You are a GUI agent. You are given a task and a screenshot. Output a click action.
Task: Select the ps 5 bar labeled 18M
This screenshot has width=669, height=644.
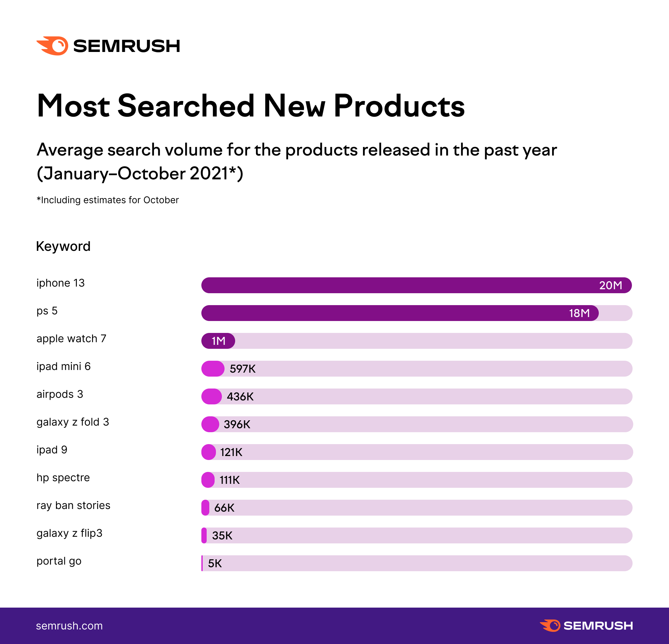coord(399,313)
